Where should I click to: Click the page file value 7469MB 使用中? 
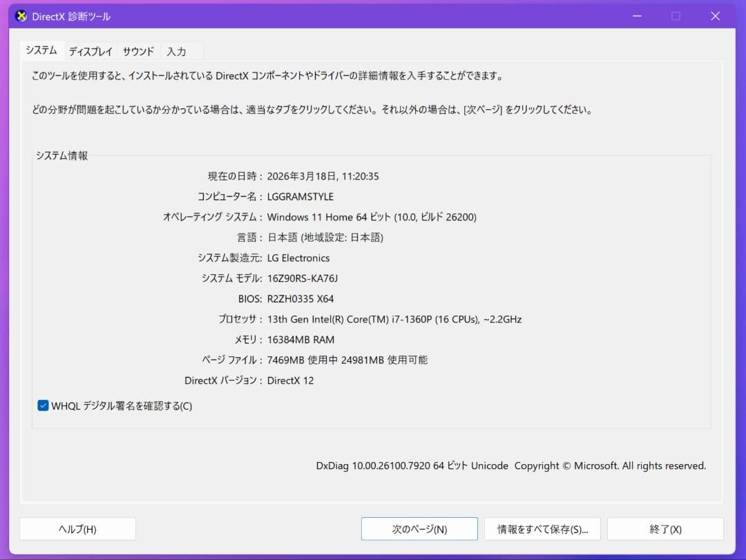[347, 360]
